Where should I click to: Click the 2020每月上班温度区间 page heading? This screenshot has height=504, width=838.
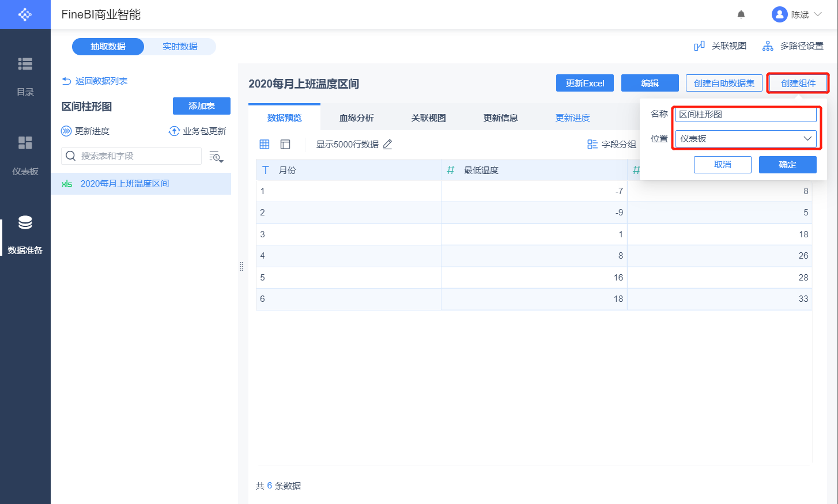click(x=304, y=84)
